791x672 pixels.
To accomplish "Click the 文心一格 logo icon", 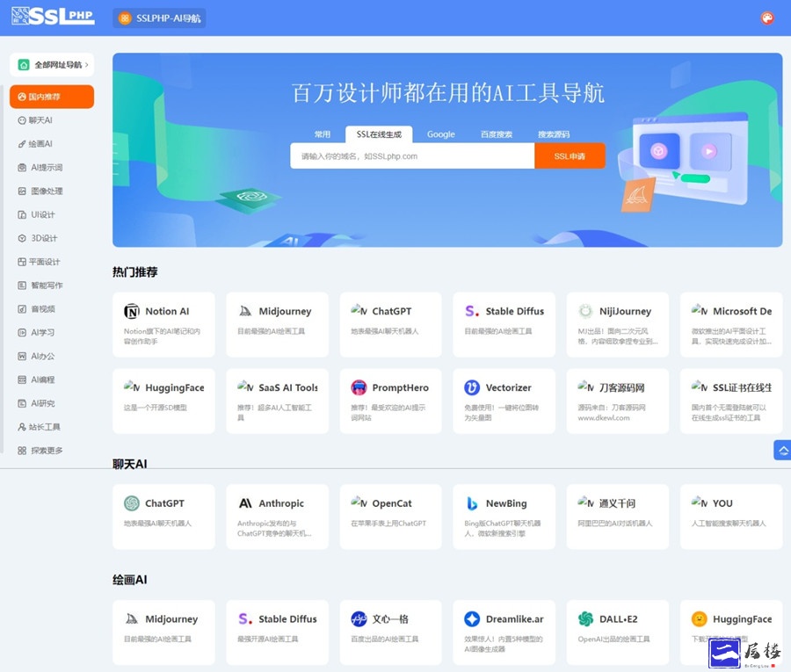I will [359, 618].
